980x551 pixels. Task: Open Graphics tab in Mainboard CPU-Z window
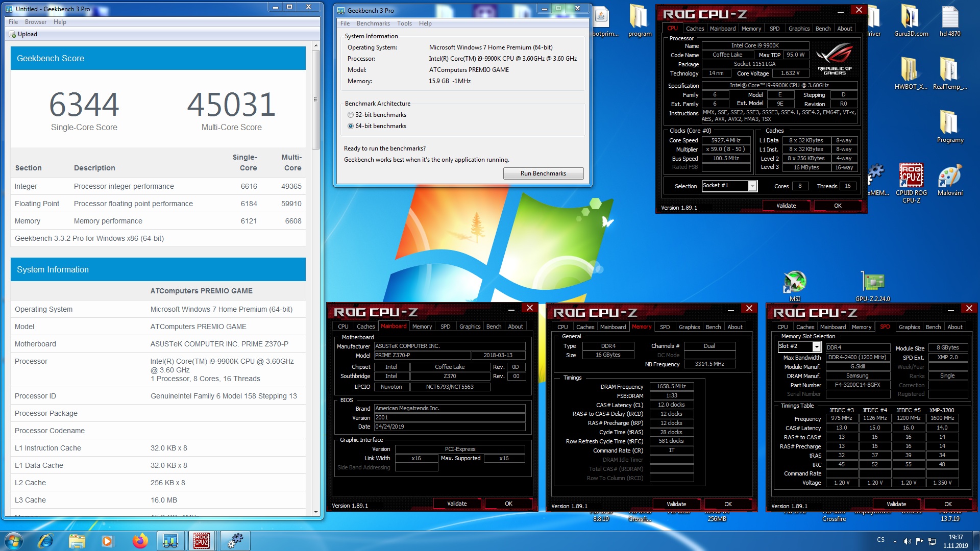[470, 327]
